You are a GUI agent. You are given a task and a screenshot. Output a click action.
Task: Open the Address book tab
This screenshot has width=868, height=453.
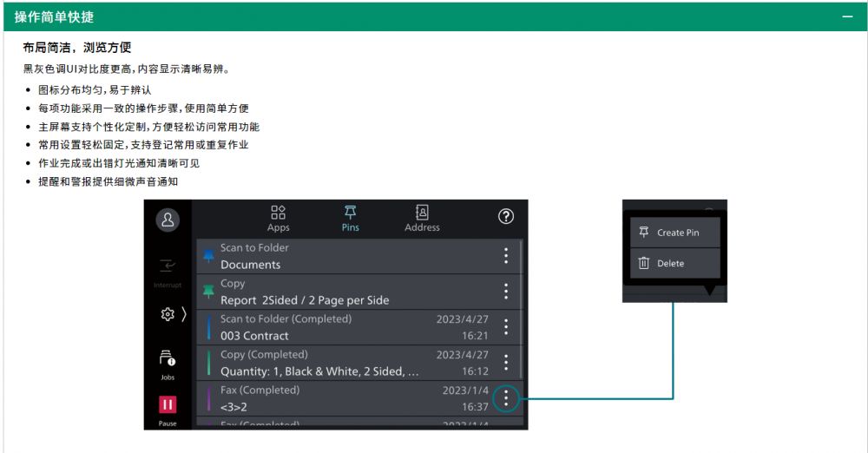422,218
